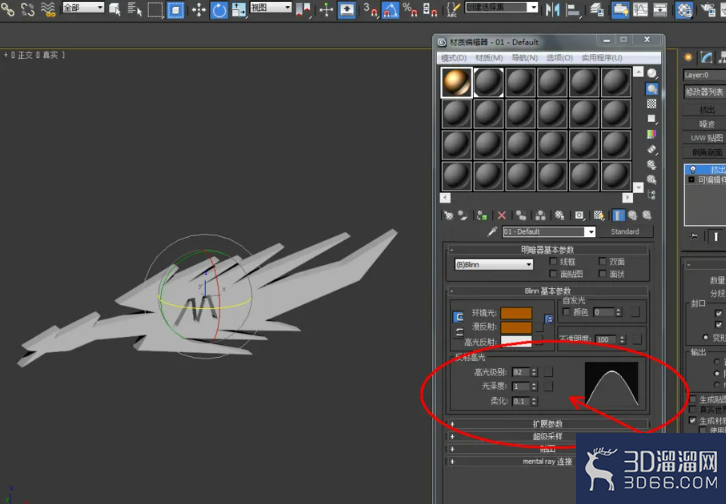Enable the 面贴图 (Face Map) checkbox

(x=553, y=274)
